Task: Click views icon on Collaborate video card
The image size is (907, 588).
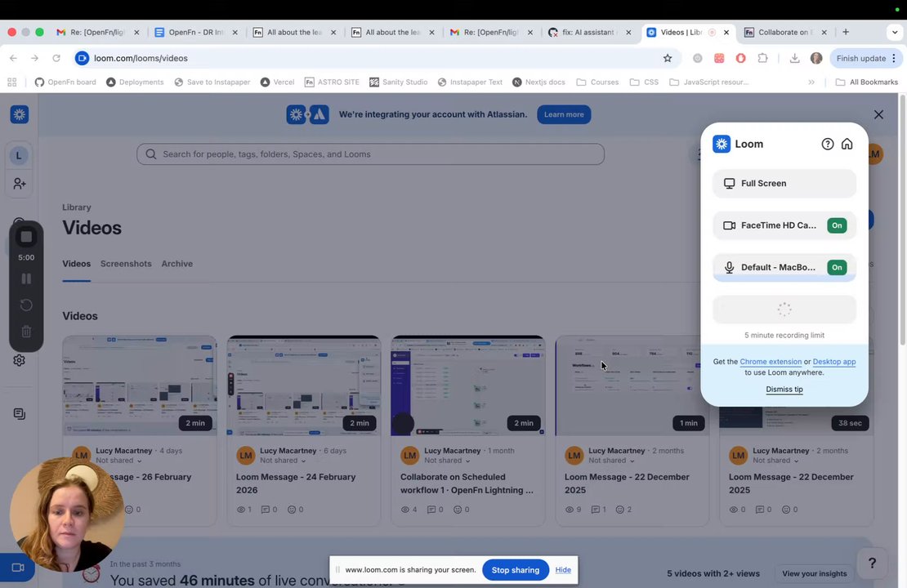Action: click(x=405, y=510)
